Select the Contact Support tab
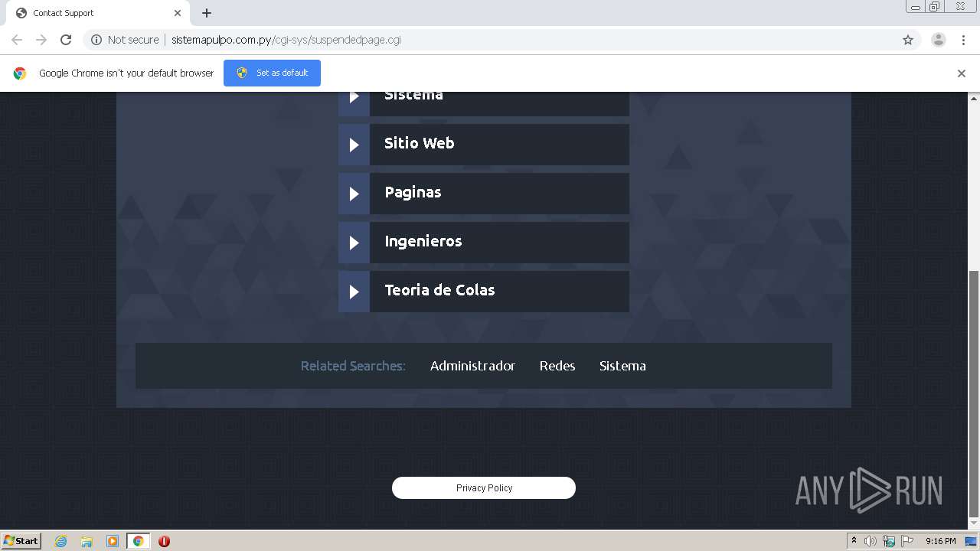Screen dimensions: 980x551 coord(100,13)
